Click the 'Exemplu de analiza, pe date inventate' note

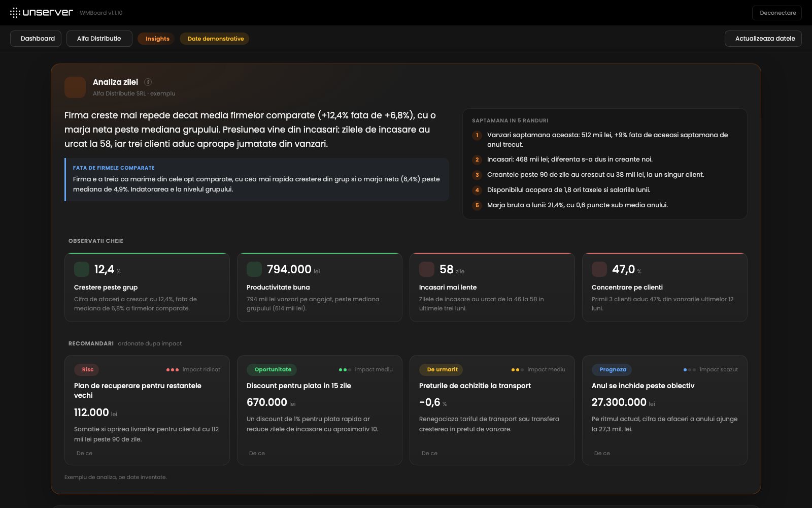click(116, 478)
